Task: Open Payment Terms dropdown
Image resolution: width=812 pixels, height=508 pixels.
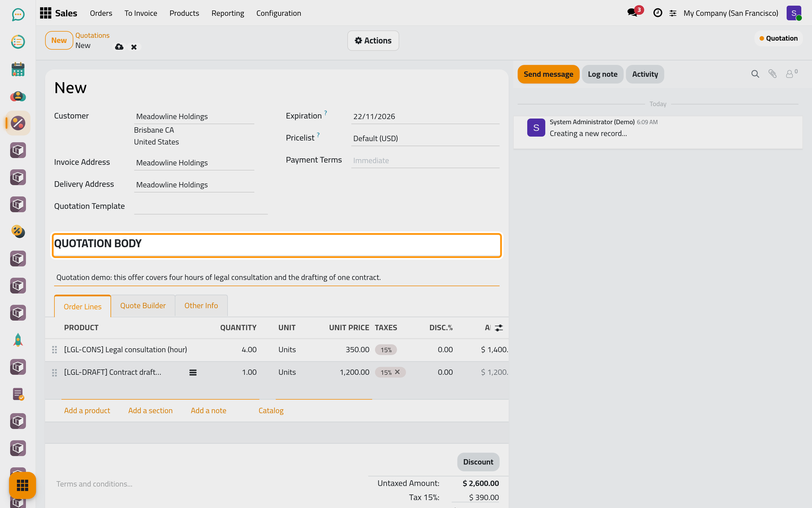Action: (x=425, y=160)
